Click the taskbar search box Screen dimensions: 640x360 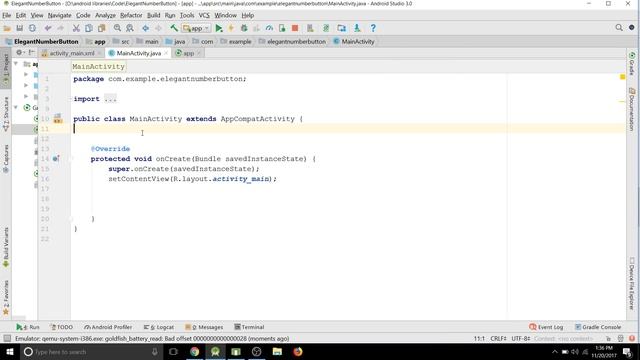[x=91, y=351]
